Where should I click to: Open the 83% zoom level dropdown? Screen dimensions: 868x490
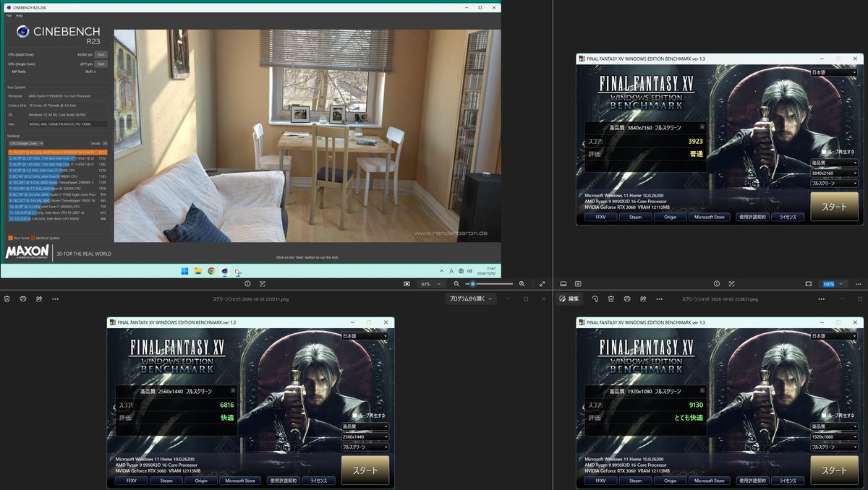tap(431, 284)
